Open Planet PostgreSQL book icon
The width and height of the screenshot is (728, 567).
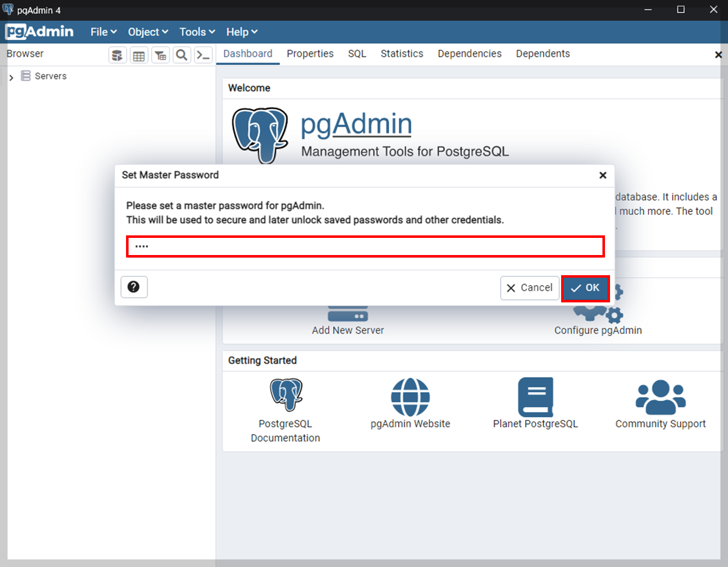535,397
